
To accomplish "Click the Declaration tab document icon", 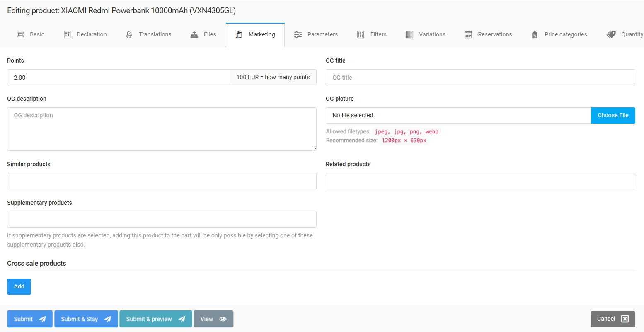I will coord(67,34).
